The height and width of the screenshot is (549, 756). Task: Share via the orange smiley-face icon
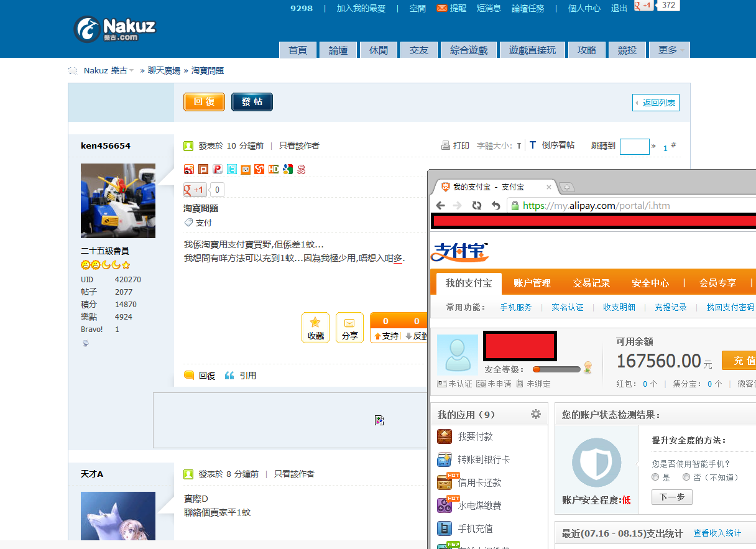[246, 169]
